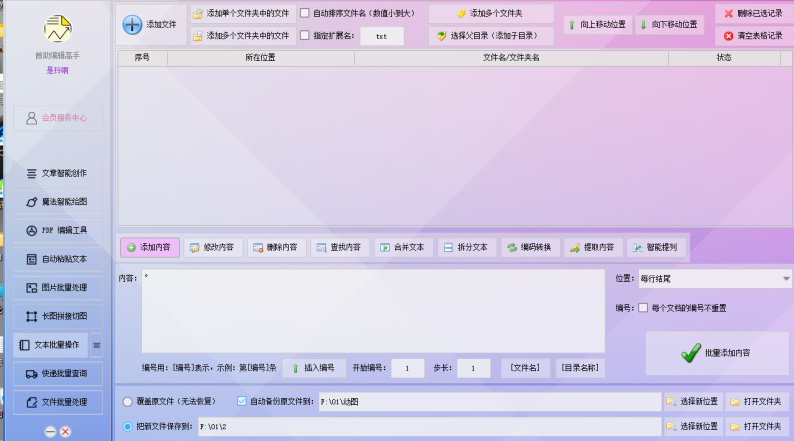Switch to 修改内容 tab

pyautogui.click(x=213, y=248)
